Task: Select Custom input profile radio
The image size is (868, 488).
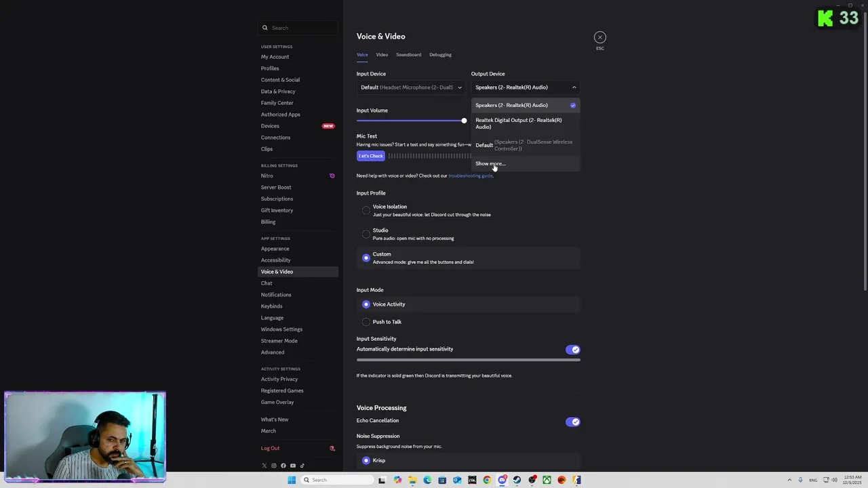Action: 366,258
